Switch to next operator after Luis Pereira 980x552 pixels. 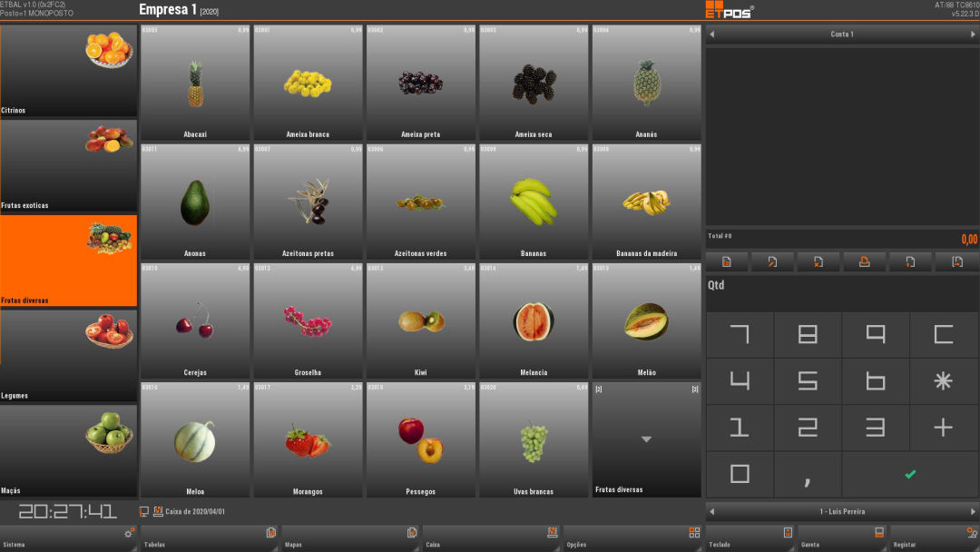point(973,511)
